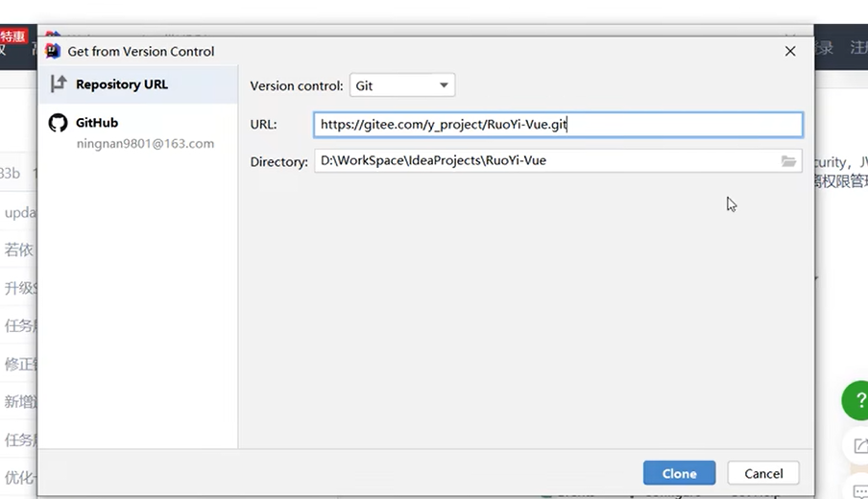The height and width of the screenshot is (499, 868).
Task: Click the Cancel button
Action: click(x=763, y=473)
